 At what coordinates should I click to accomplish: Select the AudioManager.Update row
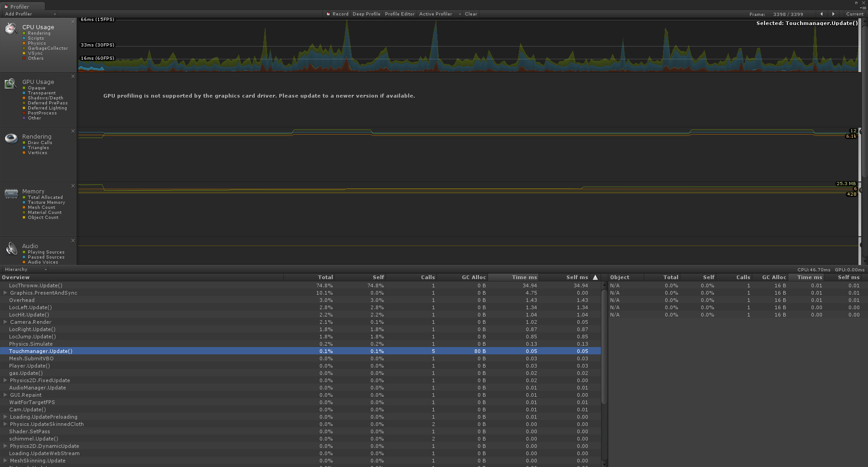click(x=300, y=388)
